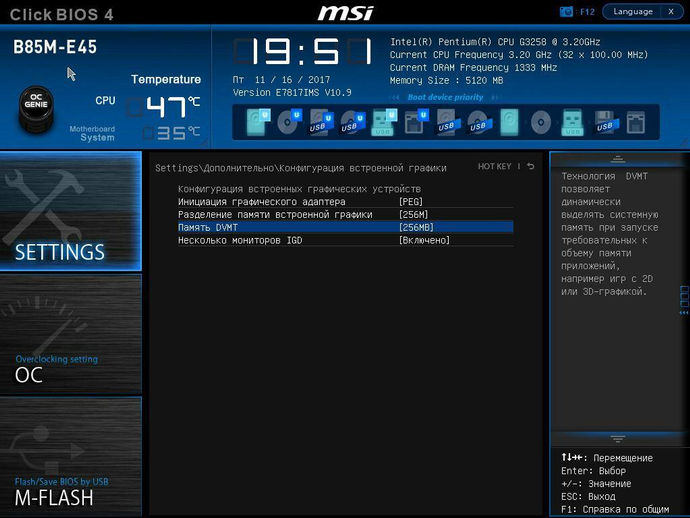Click the UEFI CD/DVD boot device icon
The width and height of the screenshot is (690, 518).
tap(289, 122)
